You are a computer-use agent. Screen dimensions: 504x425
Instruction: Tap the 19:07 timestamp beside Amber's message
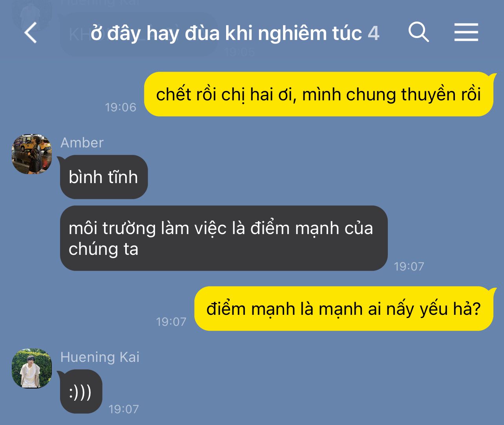tap(409, 267)
